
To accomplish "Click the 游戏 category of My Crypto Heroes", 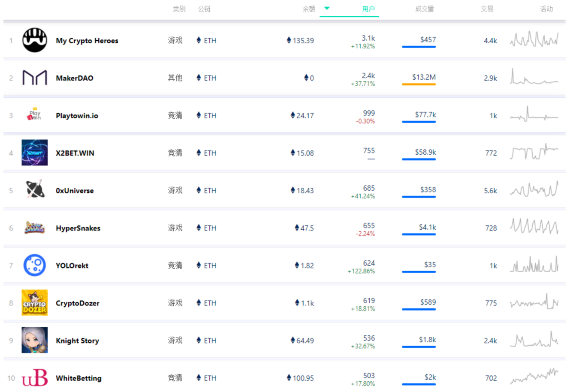I will tap(175, 40).
